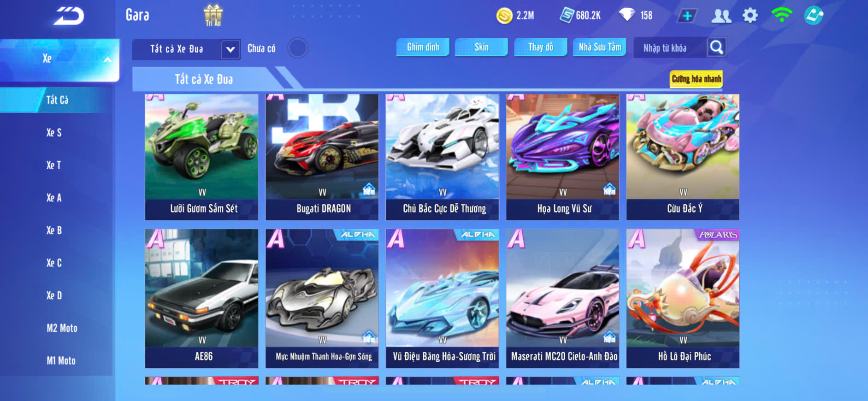The width and height of the screenshot is (868, 401).
Task: Click the Ghim đỉnh button
Action: (423, 47)
